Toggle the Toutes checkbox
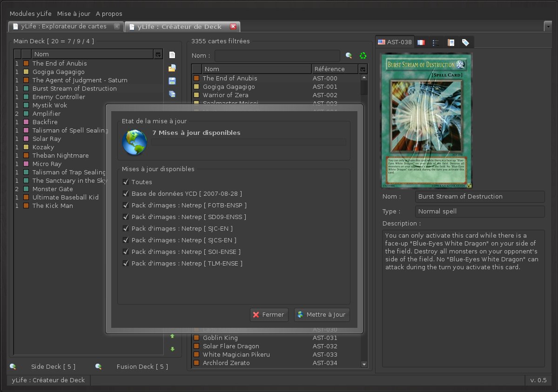This screenshot has width=558, height=392. point(126,182)
